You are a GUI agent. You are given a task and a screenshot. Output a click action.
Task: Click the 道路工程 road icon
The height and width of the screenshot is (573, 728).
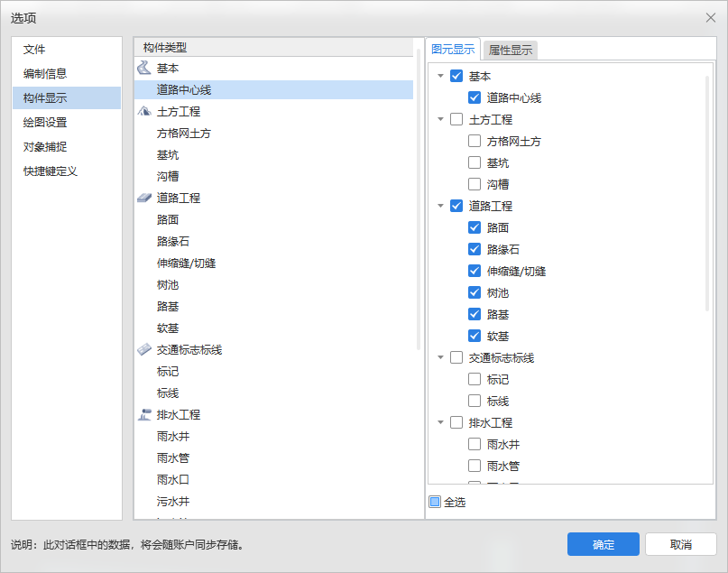pos(144,199)
